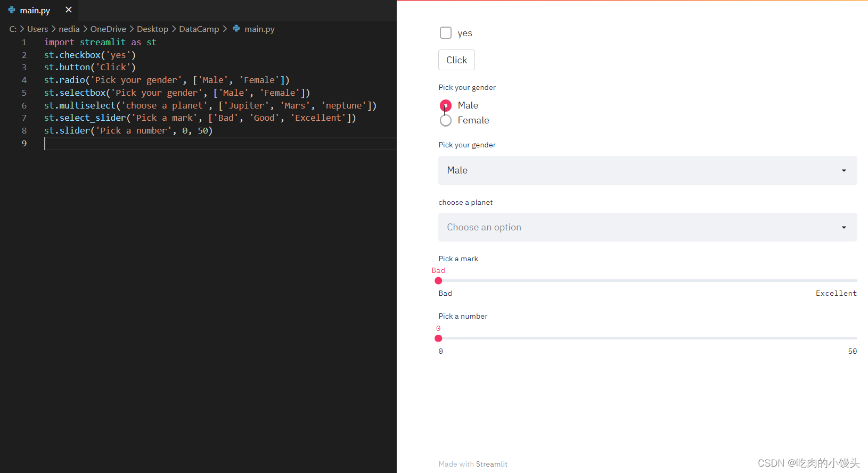Open the nedia breadcrumb folder
The width and height of the screenshot is (868, 473).
click(69, 29)
